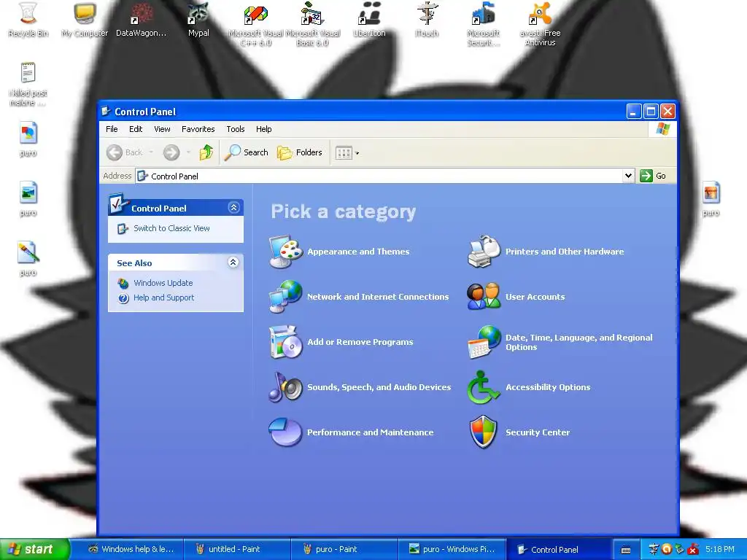Click the Search toolbar button

click(247, 152)
